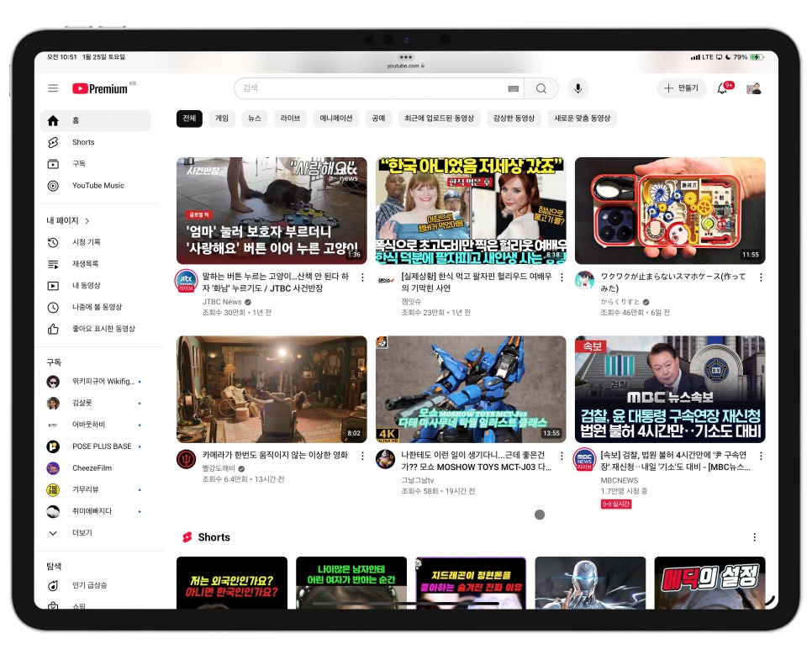Screen dimensions: 812x660
Task: Select the 뉴스 filter chip
Action: point(254,119)
